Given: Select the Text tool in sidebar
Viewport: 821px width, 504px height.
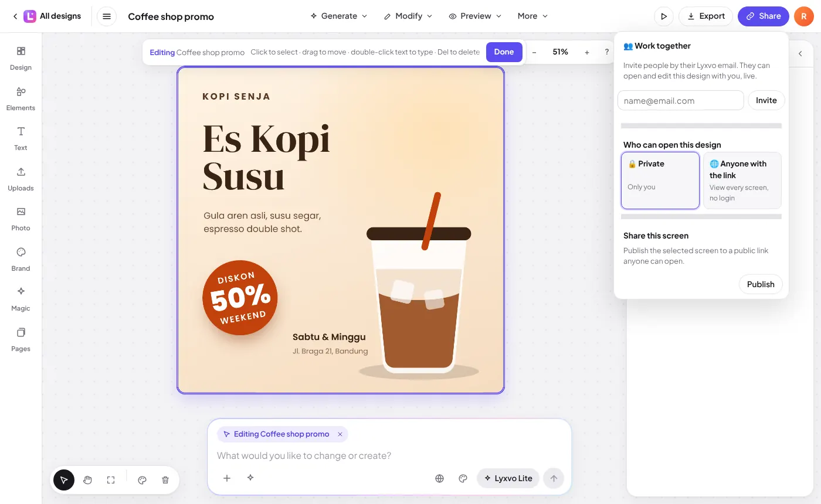Looking at the screenshot, I should coord(21,139).
